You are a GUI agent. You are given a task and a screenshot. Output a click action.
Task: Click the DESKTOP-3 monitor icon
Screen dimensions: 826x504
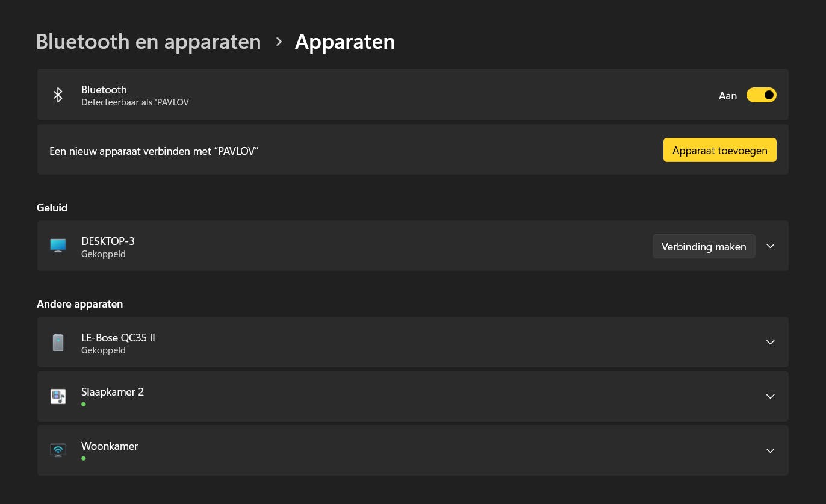point(58,246)
